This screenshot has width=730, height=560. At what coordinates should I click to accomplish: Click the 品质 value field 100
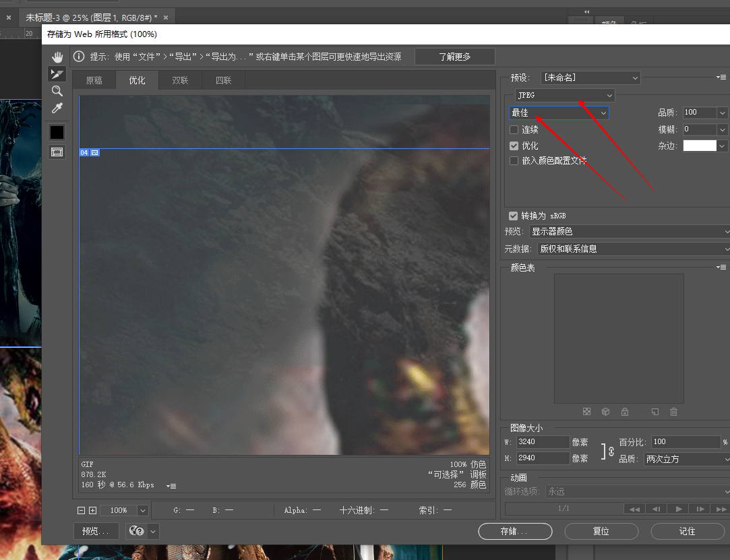point(700,113)
